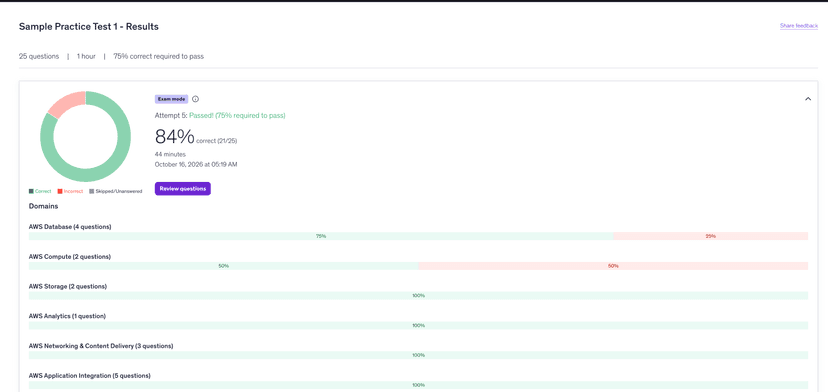Click the gray Skipped/Unanswered legend square
This screenshot has width=828, height=392.
91,191
